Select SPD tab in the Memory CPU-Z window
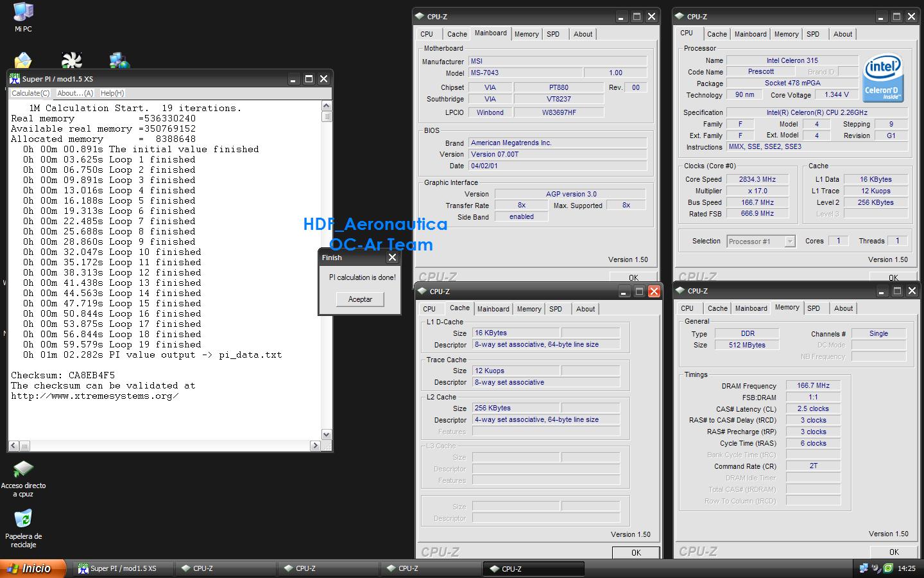 pyautogui.click(x=814, y=308)
